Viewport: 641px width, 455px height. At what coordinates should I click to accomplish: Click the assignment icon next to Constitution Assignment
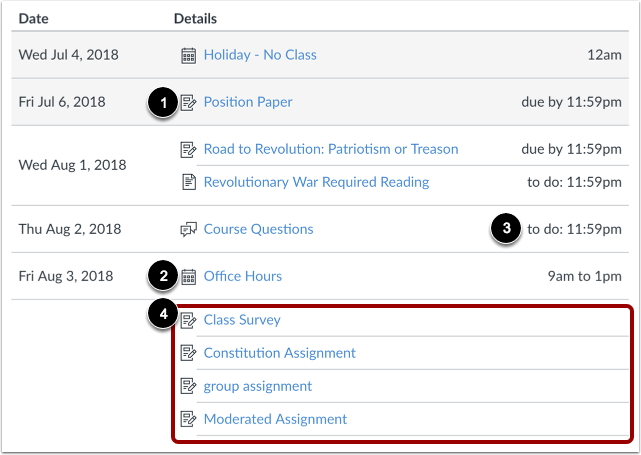coord(188,353)
